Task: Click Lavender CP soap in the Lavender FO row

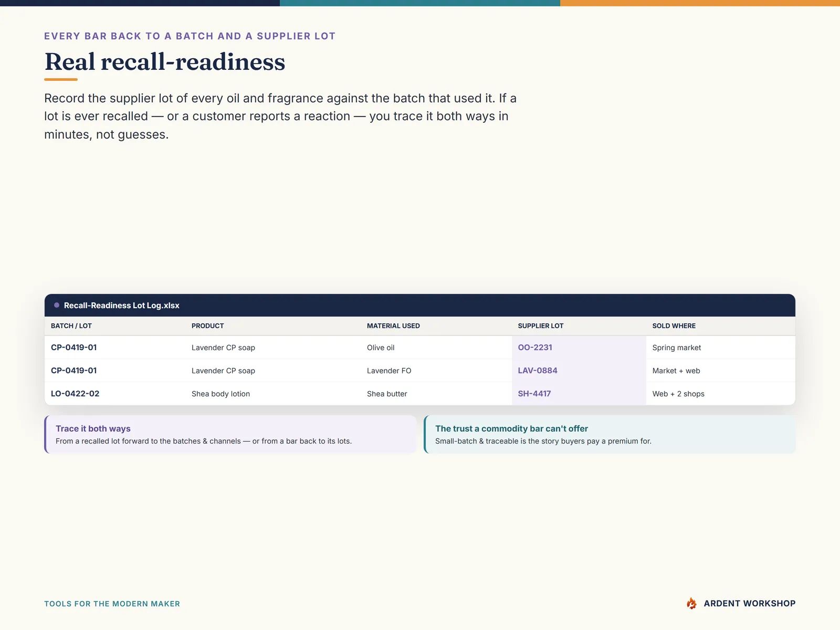Action: (x=223, y=371)
